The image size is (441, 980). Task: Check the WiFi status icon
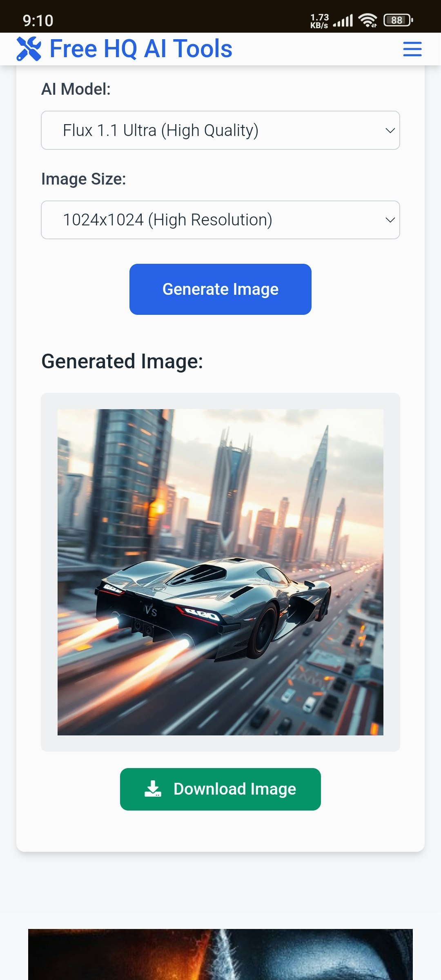click(x=367, y=20)
